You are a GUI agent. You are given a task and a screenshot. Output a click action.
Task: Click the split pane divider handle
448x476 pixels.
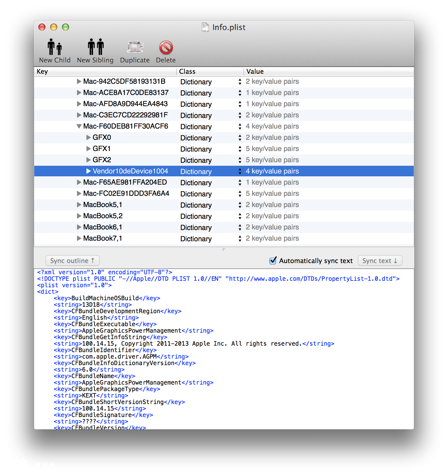click(224, 250)
